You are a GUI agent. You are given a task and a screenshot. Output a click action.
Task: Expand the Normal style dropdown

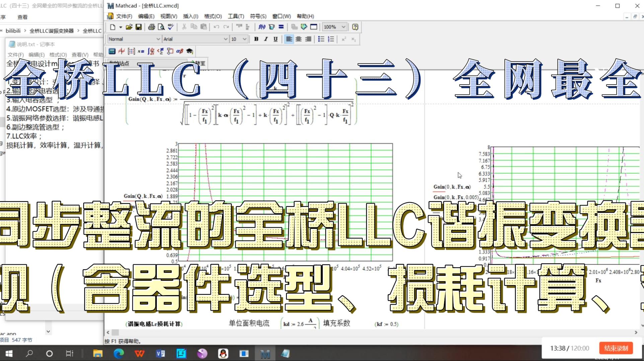(158, 39)
